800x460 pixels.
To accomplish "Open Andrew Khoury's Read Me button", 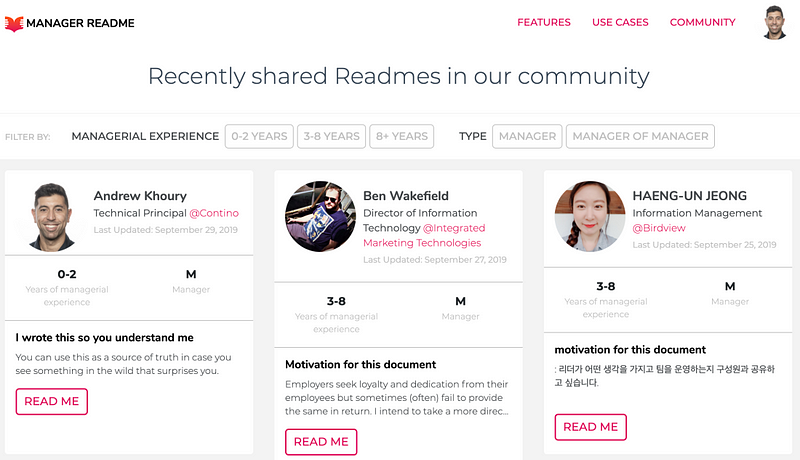I will [52, 401].
